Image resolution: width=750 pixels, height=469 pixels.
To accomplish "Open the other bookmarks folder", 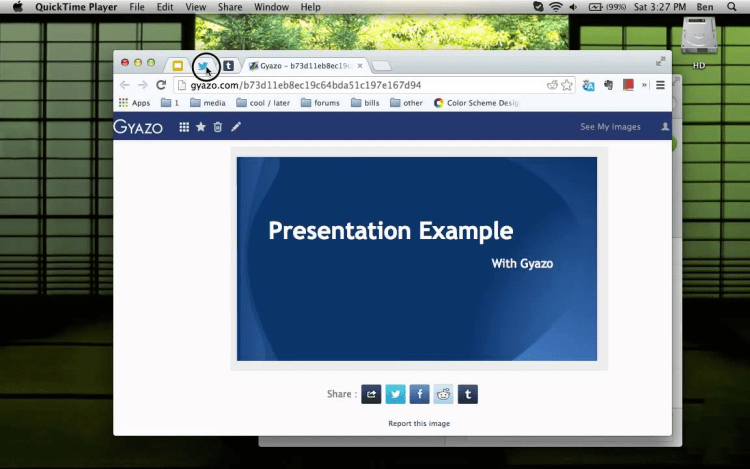I will [406, 103].
